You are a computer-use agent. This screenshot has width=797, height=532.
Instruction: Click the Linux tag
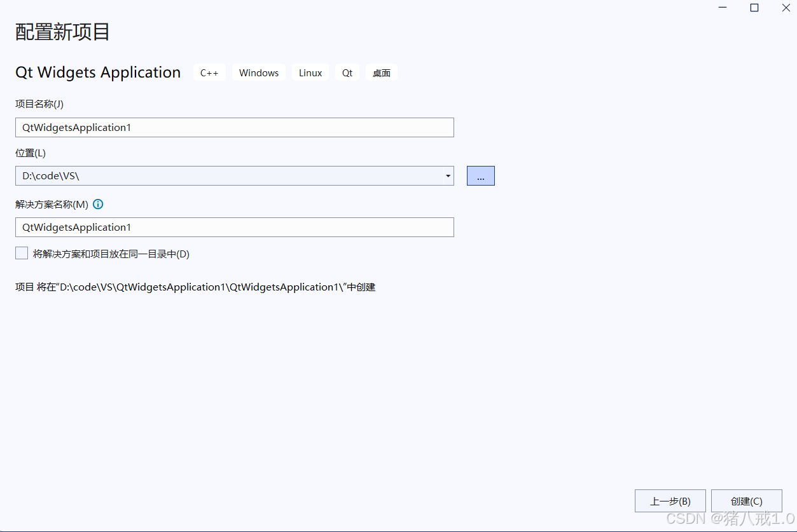310,72
